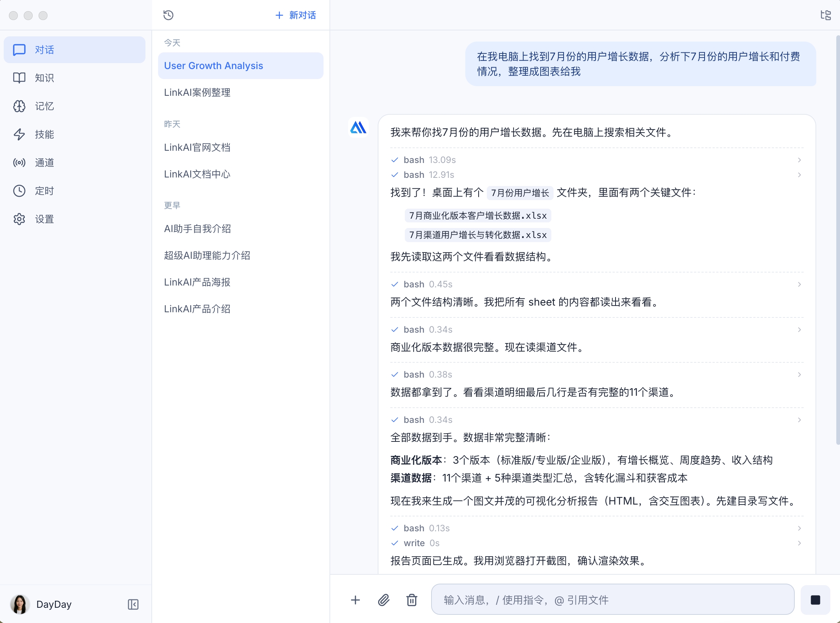Viewport: 840px width, 623px height.
Task: Click the gear icon beside 设置
Action: point(19,219)
